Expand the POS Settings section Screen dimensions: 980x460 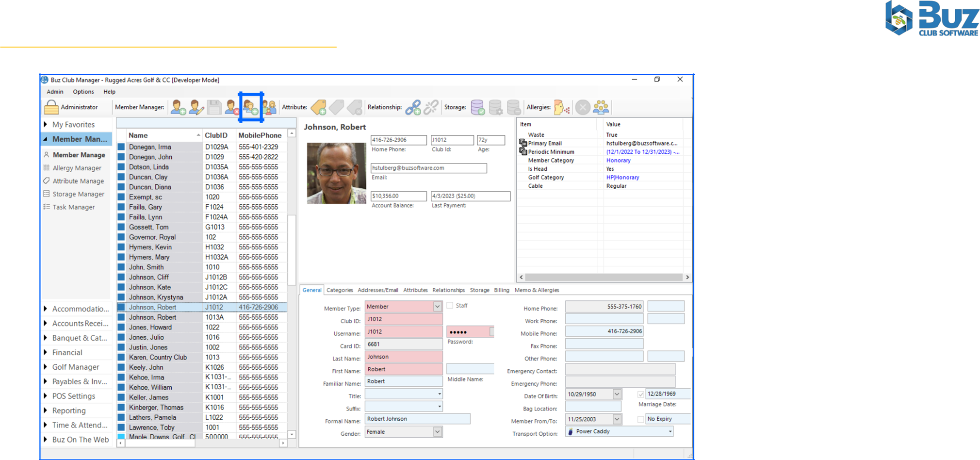pos(46,396)
